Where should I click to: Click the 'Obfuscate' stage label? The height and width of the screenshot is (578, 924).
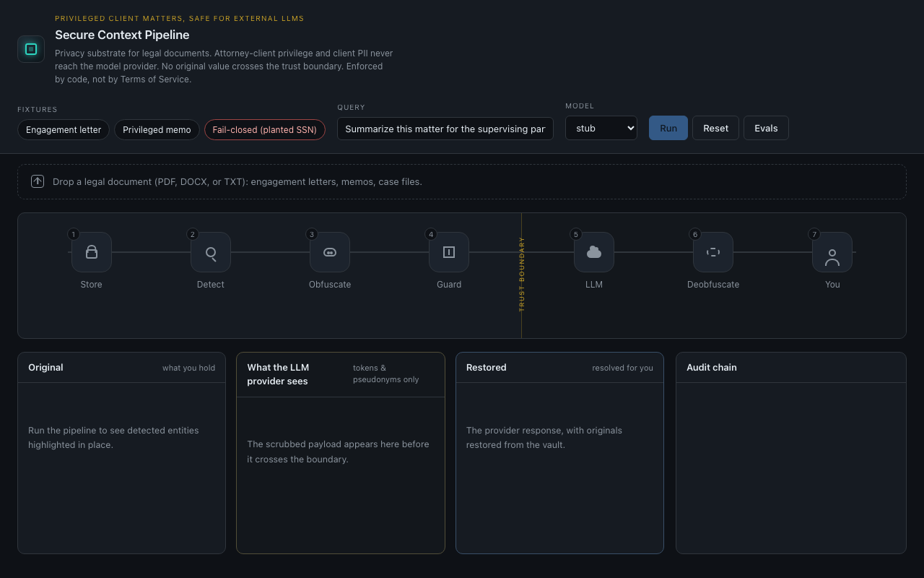(x=330, y=285)
